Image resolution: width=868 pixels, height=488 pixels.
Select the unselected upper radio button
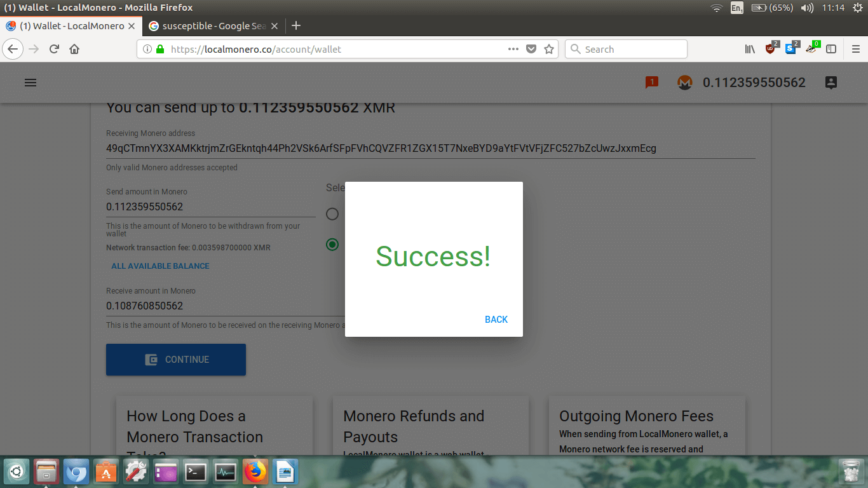tap(332, 213)
